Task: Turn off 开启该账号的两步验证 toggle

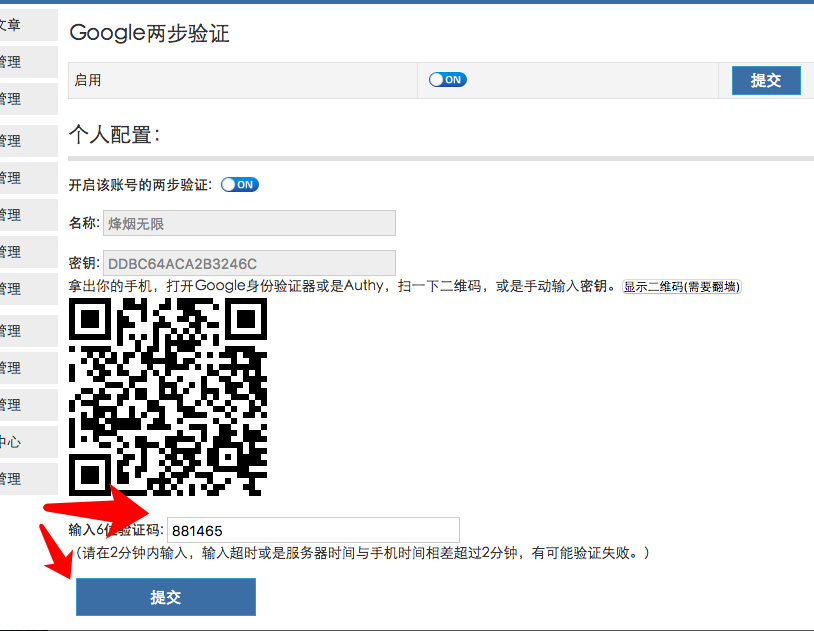Action: (239, 184)
